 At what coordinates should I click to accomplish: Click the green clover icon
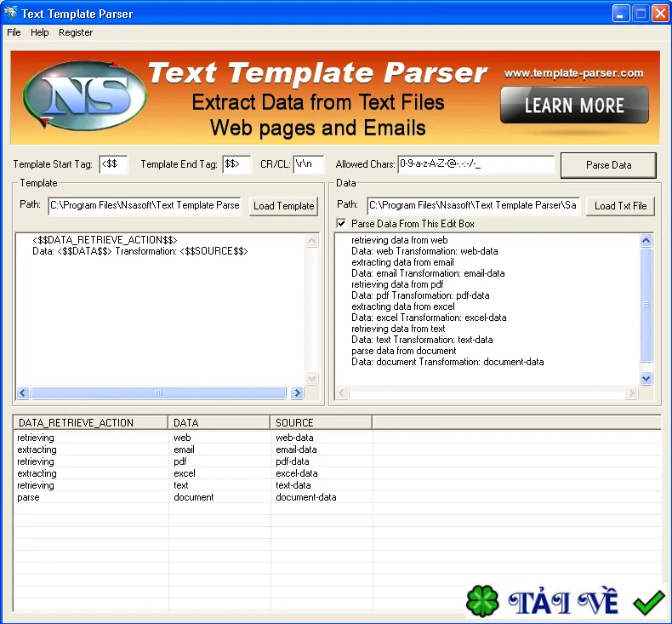pos(482,601)
